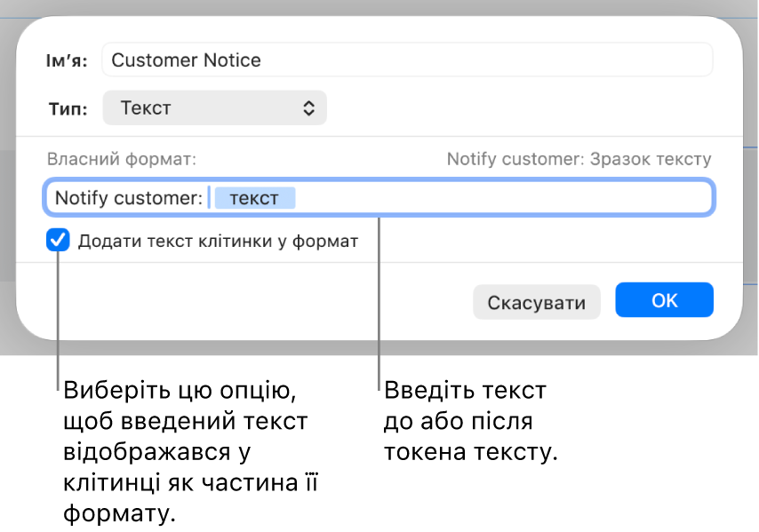This screenshot has height=532, width=759.
Task: Click the preview text Notify customer: Зразок тексту
Action: tap(579, 159)
